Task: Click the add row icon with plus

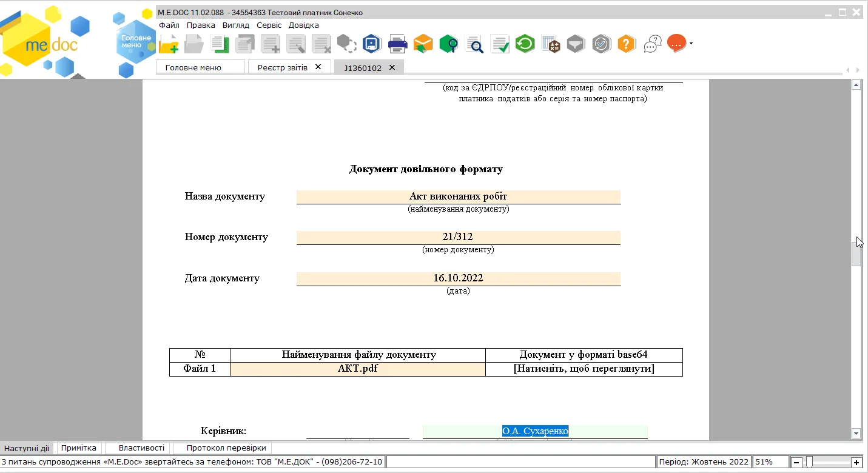Action: click(x=271, y=44)
